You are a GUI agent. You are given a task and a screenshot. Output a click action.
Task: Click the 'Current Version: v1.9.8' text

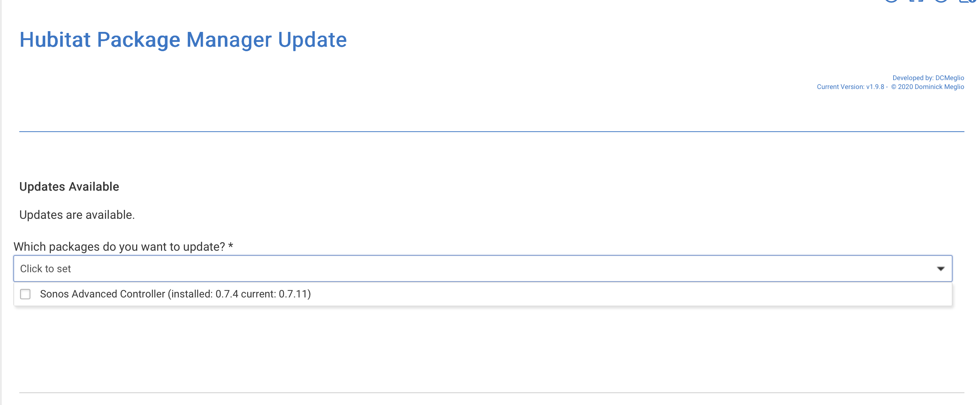(850, 87)
